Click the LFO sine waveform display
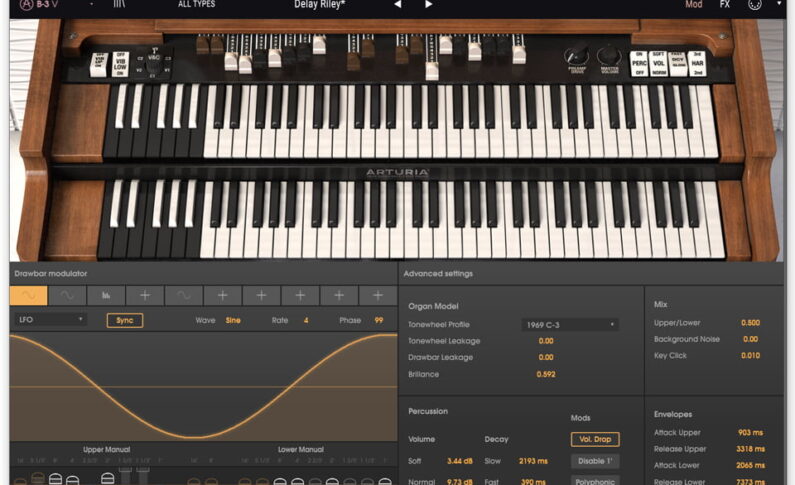The width and height of the screenshot is (795, 485). click(203, 387)
